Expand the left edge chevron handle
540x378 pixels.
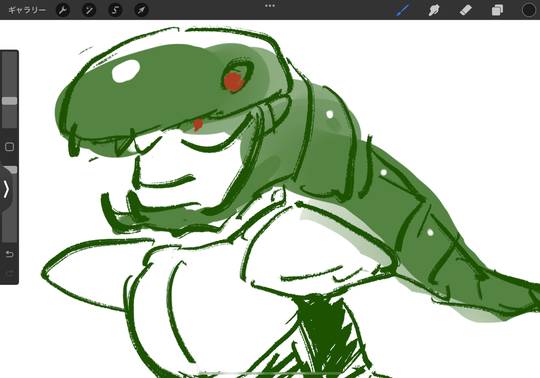click(x=6, y=189)
